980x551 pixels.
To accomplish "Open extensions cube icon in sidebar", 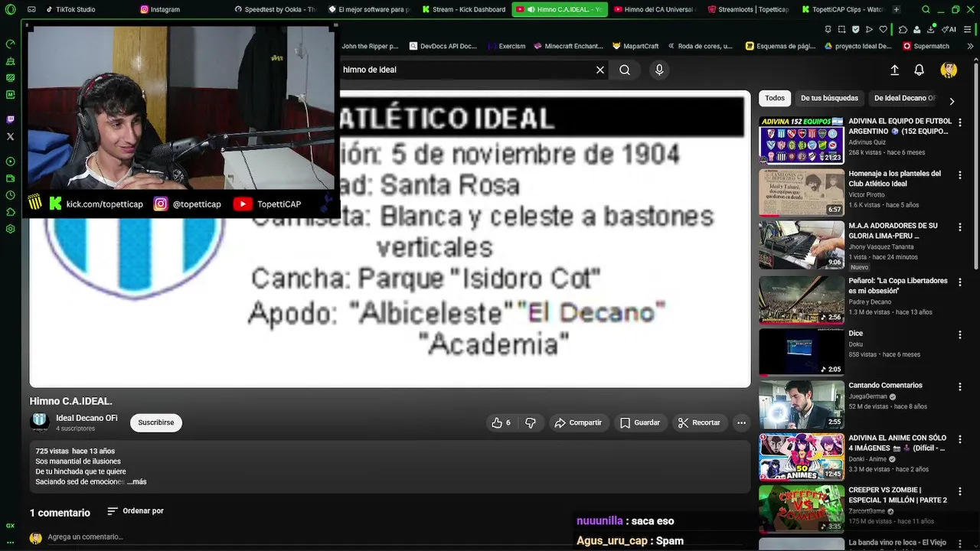I will (10, 212).
